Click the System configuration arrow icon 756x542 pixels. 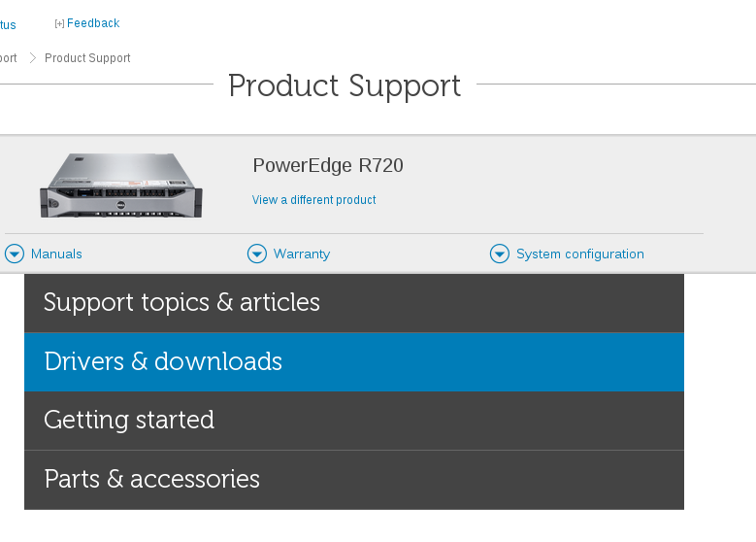[500, 254]
